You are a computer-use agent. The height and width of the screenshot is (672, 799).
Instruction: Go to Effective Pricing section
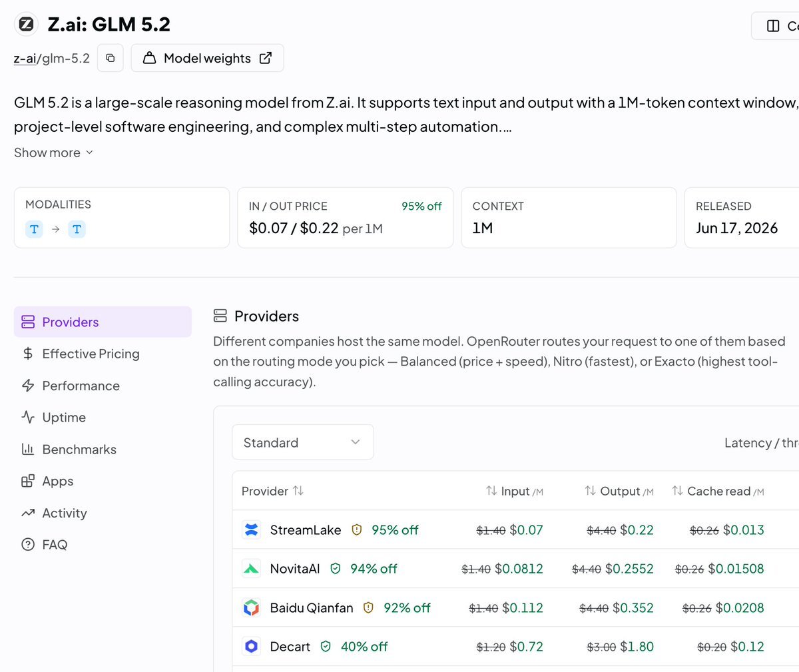click(91, 354)
